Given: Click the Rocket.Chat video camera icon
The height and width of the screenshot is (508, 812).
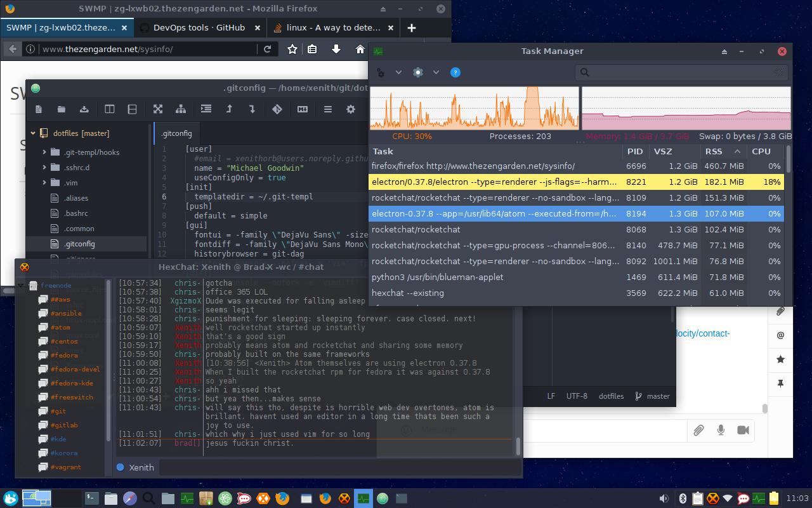Looking at the screenshot, I should (743, 431).
